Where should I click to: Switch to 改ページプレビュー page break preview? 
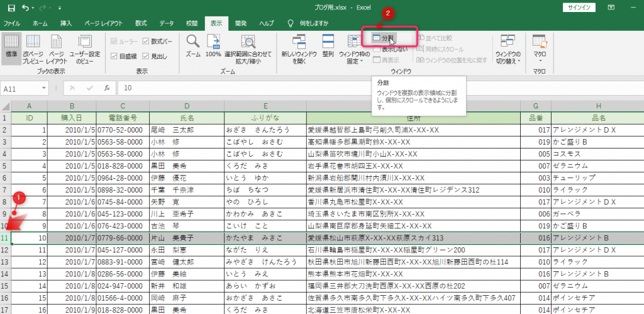(x=33, y=48)
